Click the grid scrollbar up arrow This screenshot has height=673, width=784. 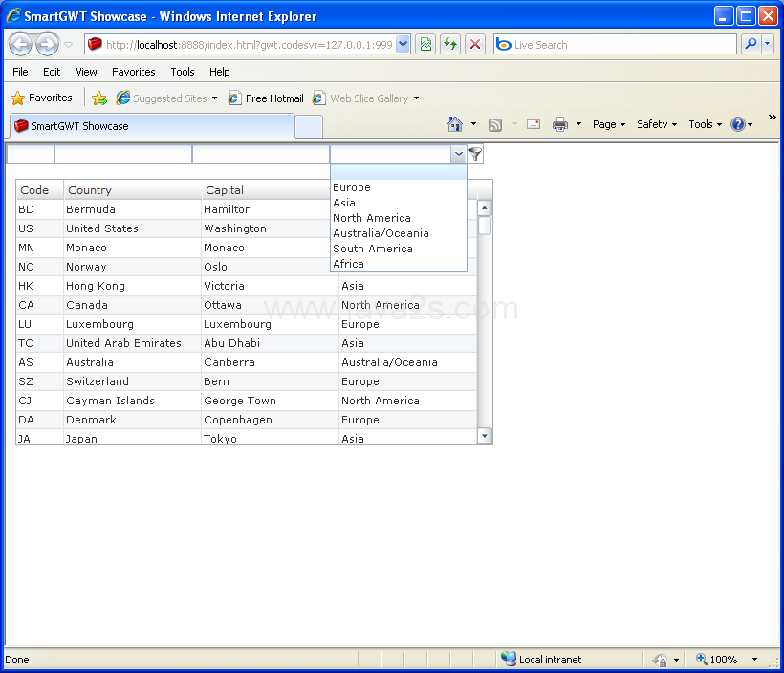tap(485, 207)
